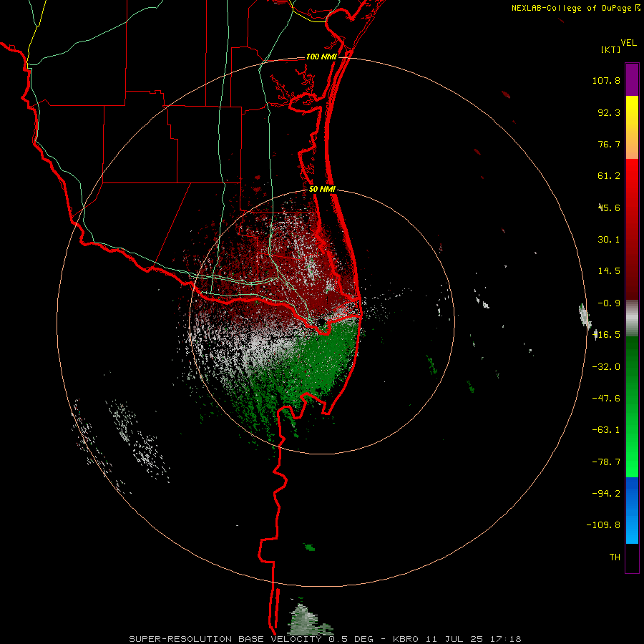Click the -94.2 velocity scale value
The width and height of the screenshot is (644, 644).
tap(606, 493)
